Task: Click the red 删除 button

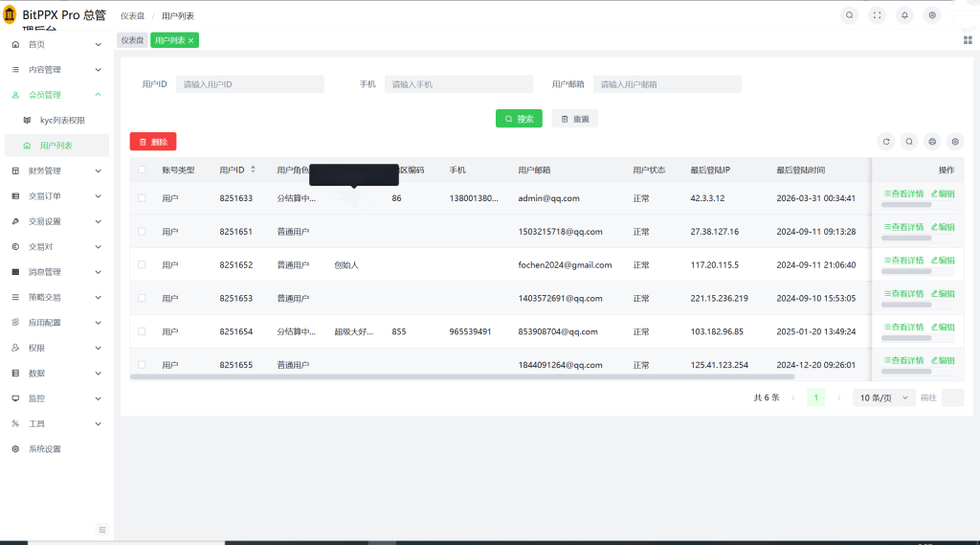Action: 153,142
